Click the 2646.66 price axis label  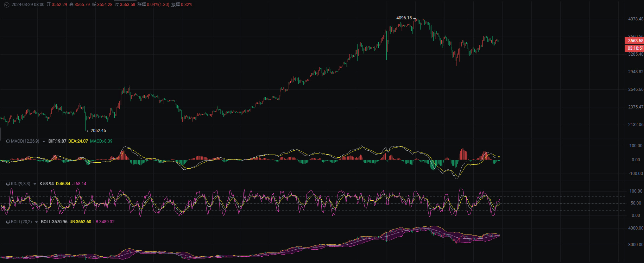click(x=636, y=89)
